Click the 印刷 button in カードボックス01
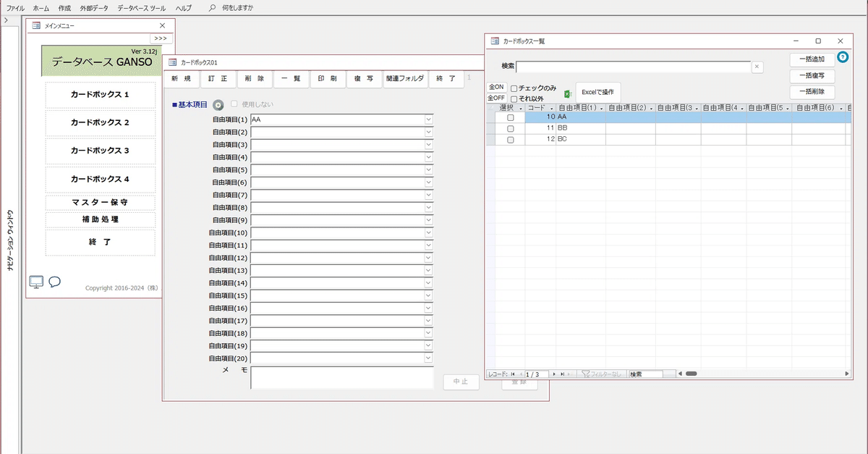Image resolution: width=868 pixels, height=454 pixels. (x=328, y=79)
